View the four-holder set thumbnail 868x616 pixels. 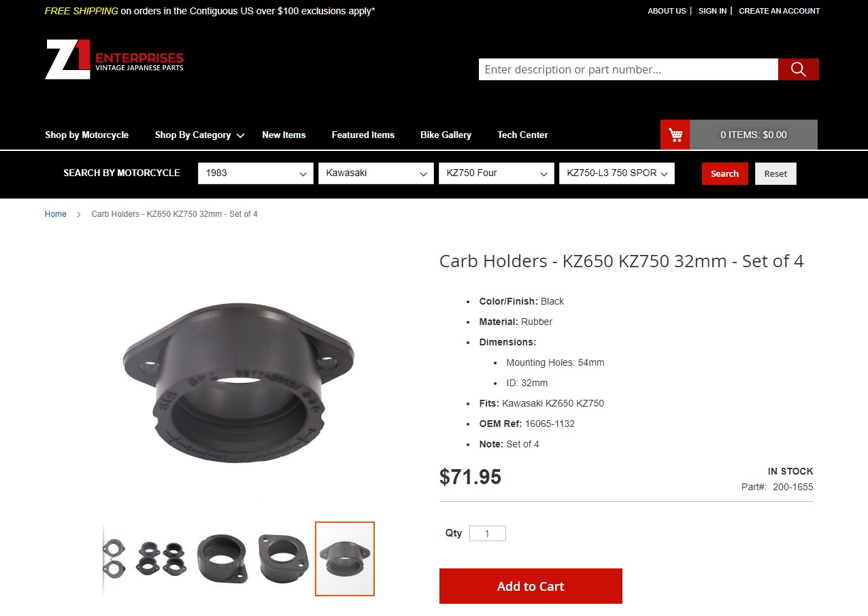161,559
